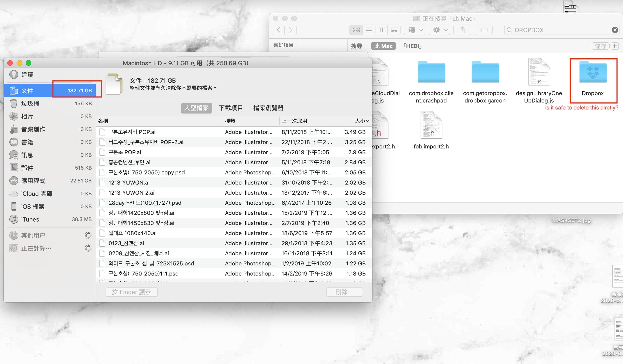
Task: Switch Finder to column view
Action: click(x=381, y=30)
